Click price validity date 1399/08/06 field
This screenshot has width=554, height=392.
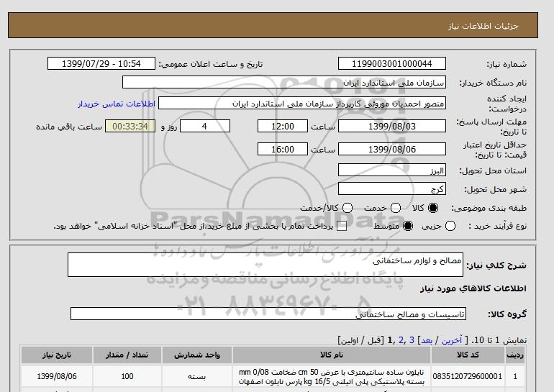point(392,149)
